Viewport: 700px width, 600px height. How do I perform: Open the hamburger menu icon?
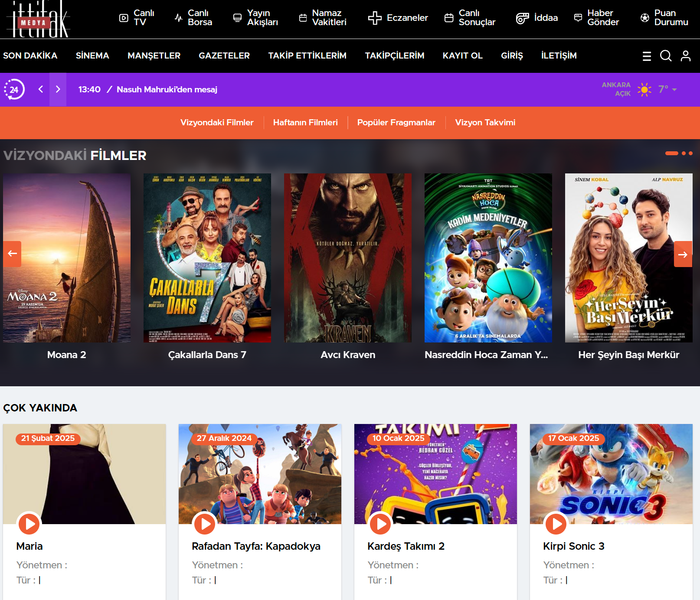click(x=647, y=56)
